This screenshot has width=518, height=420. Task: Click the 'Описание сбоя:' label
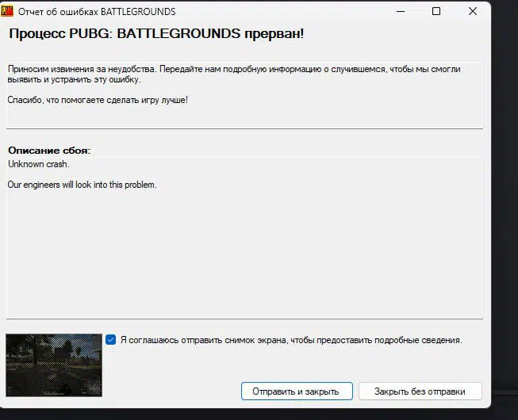point(49,150)
